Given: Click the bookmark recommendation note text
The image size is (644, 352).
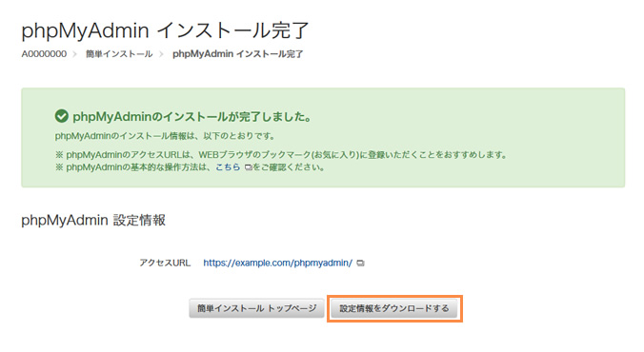Looking at the screenshot, I should [x=282, y=155].
